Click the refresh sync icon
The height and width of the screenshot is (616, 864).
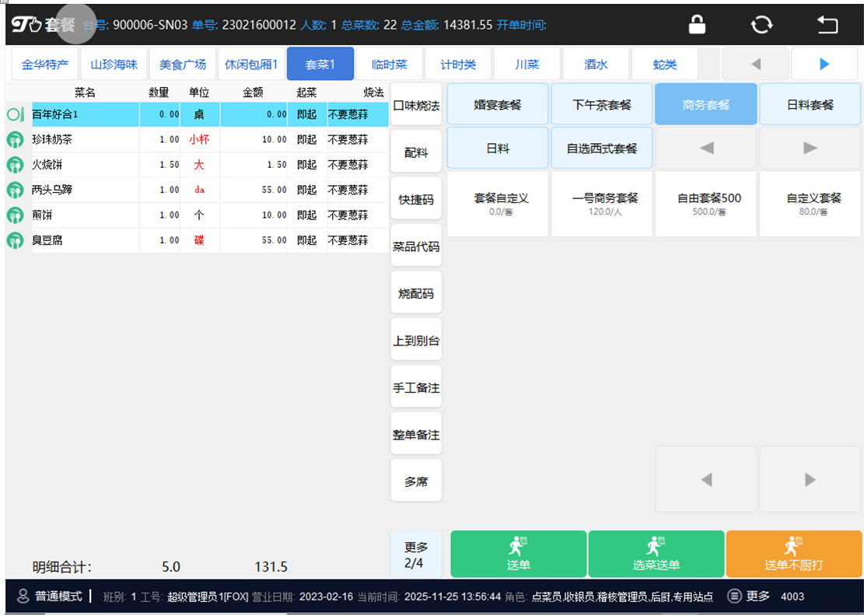coord(761,25)
